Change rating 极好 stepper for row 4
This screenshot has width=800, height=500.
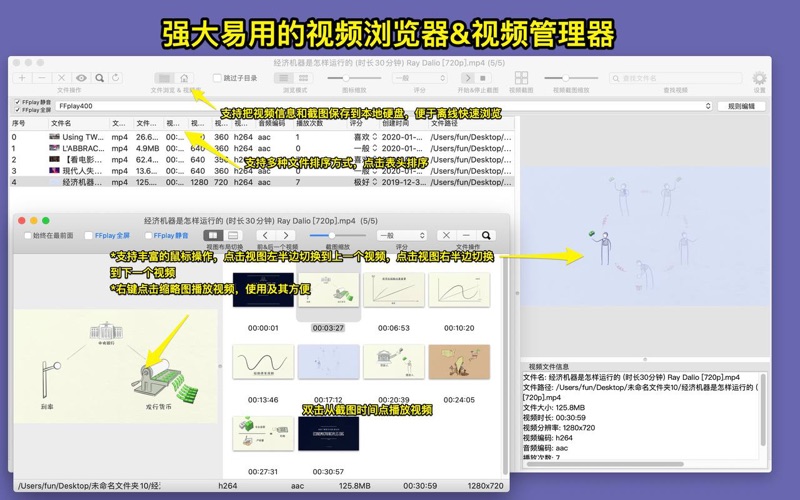point(374,182)
